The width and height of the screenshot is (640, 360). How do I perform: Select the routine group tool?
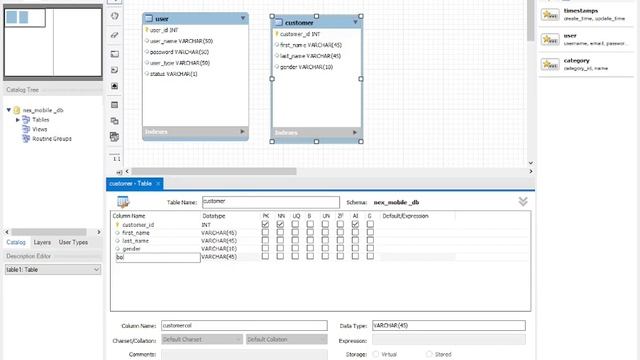point(115,137)
